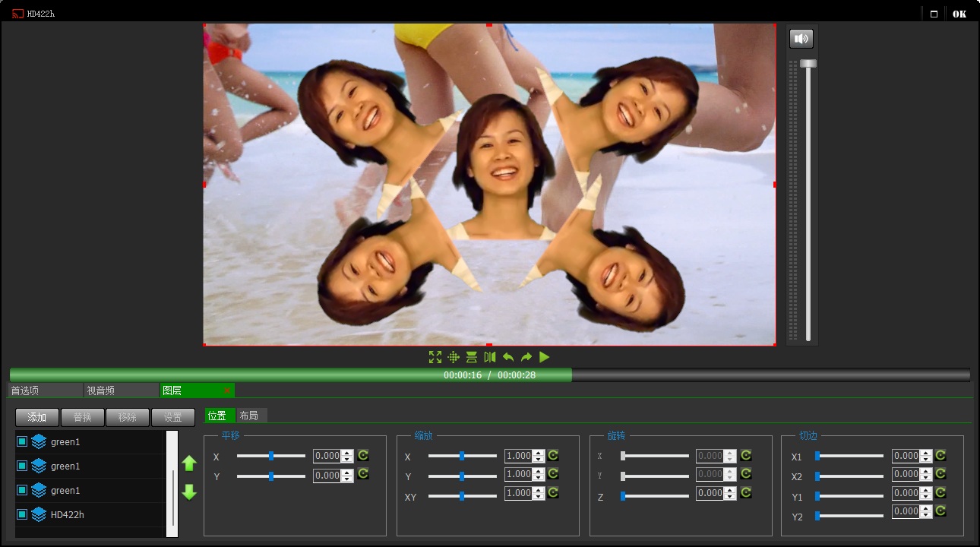The image size is (980, 547).
Task: Click the fullscreen expand icon below preview
Action: [x=435, y=357]
